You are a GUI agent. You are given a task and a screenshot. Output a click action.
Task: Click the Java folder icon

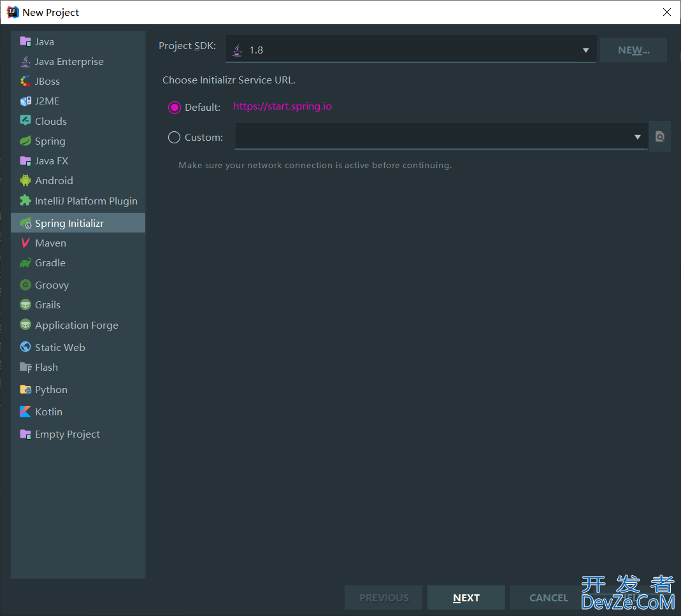tap(25, 41)
